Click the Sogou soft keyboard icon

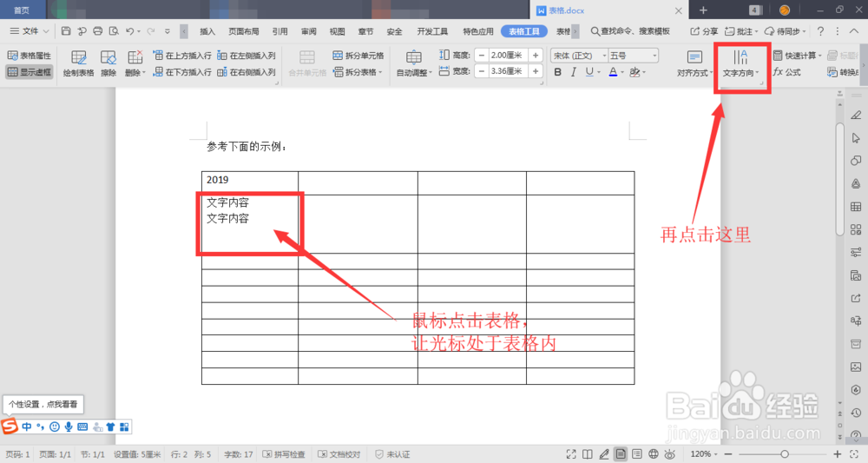click(x=82, y=427)
